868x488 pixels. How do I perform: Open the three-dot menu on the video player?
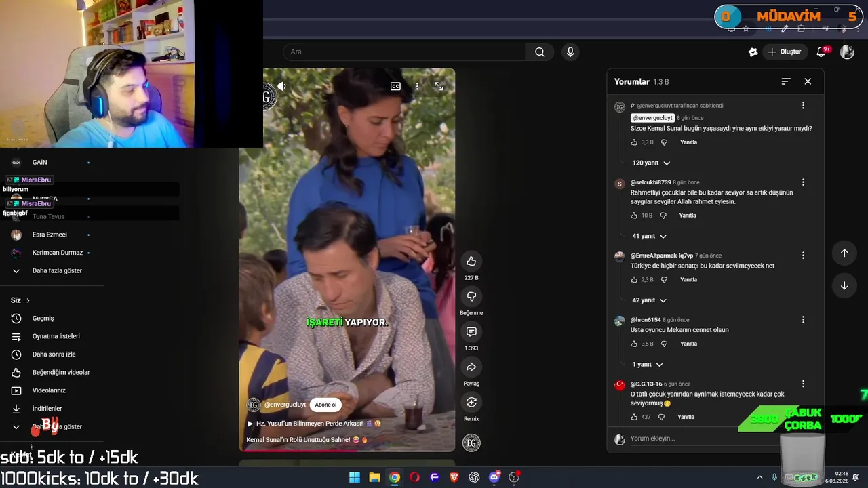point(417,86)
